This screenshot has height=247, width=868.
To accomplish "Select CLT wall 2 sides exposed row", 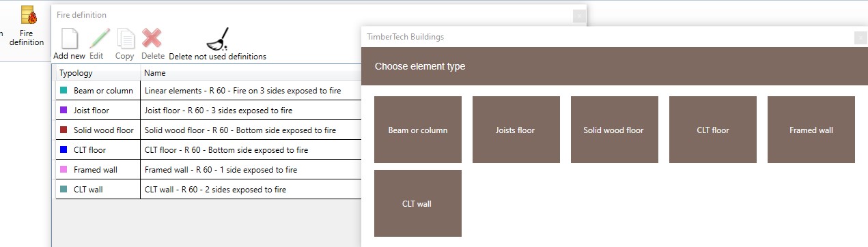I will 208,189.
